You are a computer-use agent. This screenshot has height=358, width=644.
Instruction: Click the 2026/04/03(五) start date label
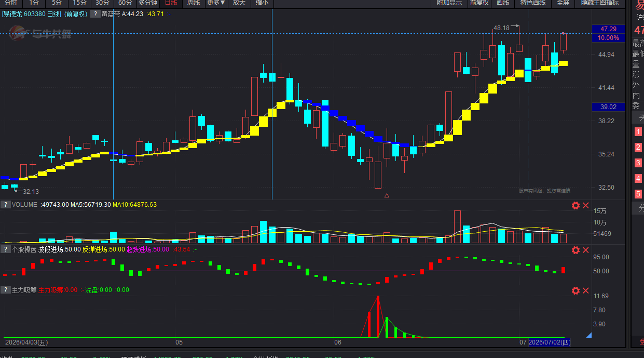pos(26,342)
